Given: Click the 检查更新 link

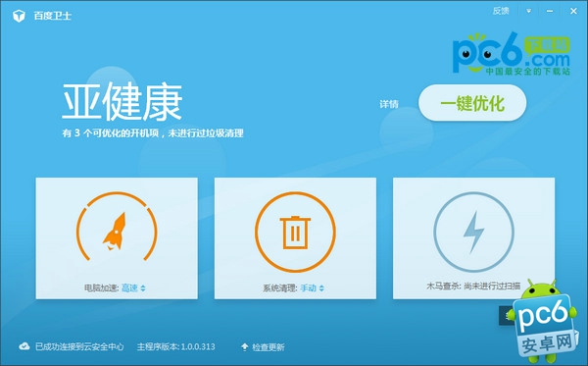Looking at the screenshot, I should pos(269,346).
